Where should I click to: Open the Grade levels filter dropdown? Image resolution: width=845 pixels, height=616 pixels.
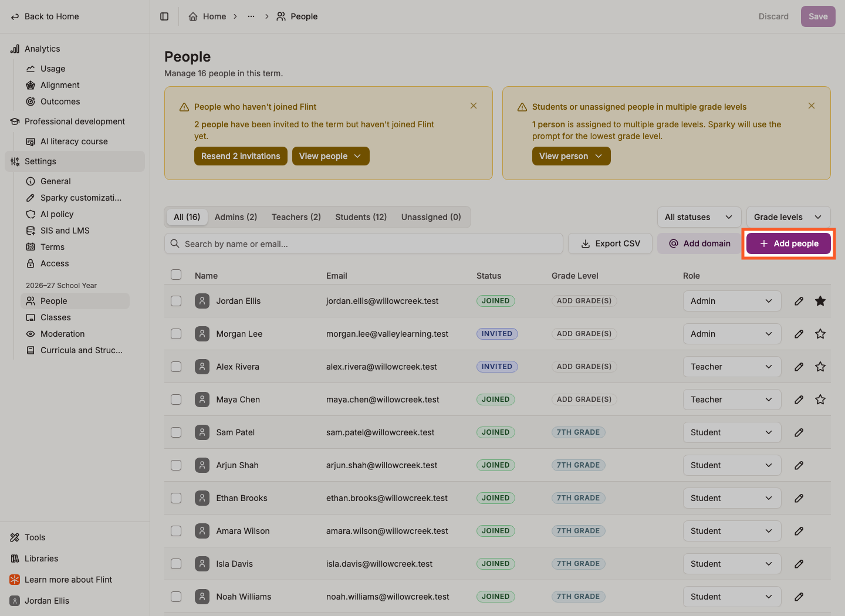click(788, 217)
